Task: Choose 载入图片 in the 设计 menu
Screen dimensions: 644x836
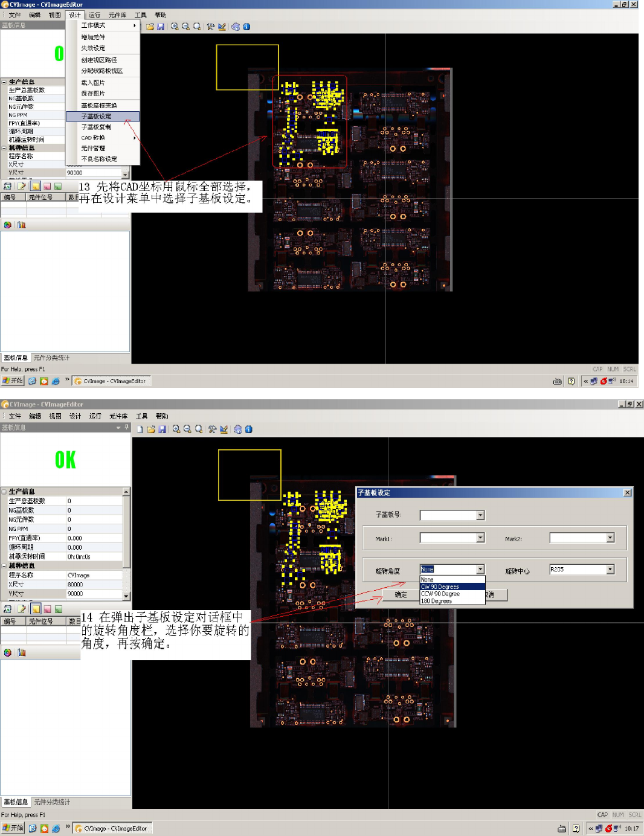Action: (x=103, y=83)
